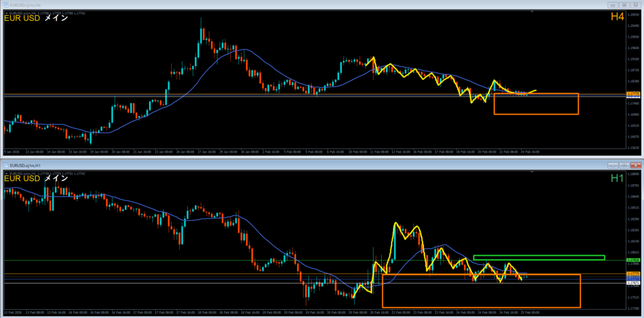This screenshot has height=318, width=644.
Task: Click the small arrow before EURUSD.oj1m,H1 info text
Action: (x=6, y=173)
